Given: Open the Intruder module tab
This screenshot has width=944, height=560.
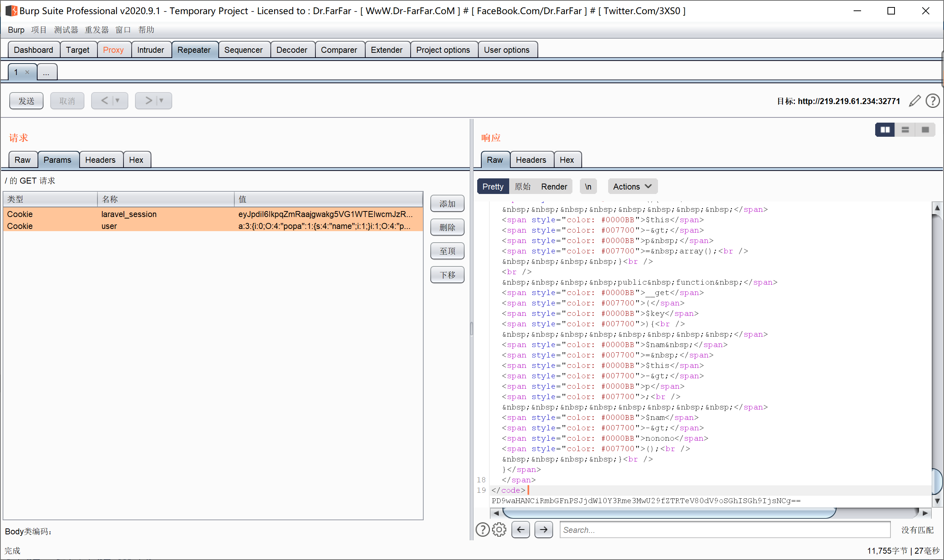Looking at the screenshot, I should pos(150,50).
